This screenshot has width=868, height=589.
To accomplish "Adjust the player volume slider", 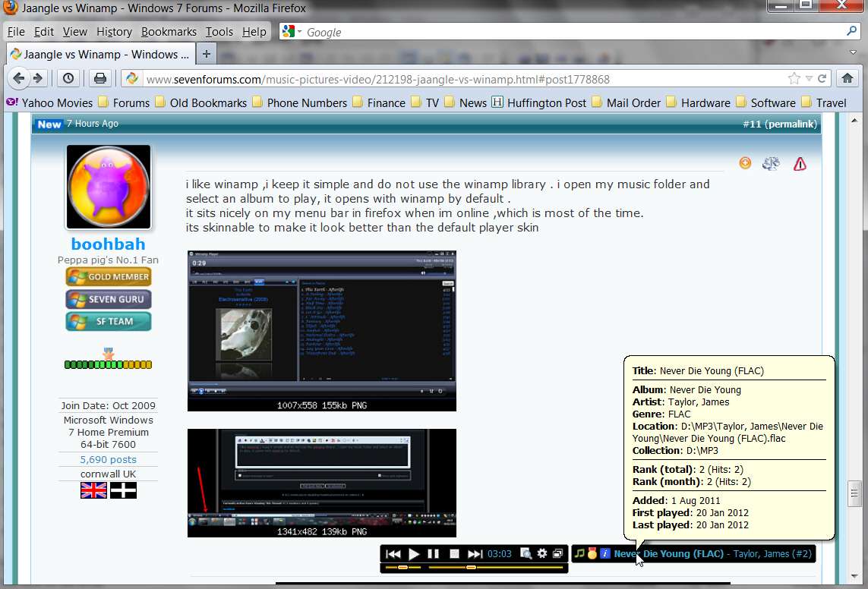I will (403, 568).
